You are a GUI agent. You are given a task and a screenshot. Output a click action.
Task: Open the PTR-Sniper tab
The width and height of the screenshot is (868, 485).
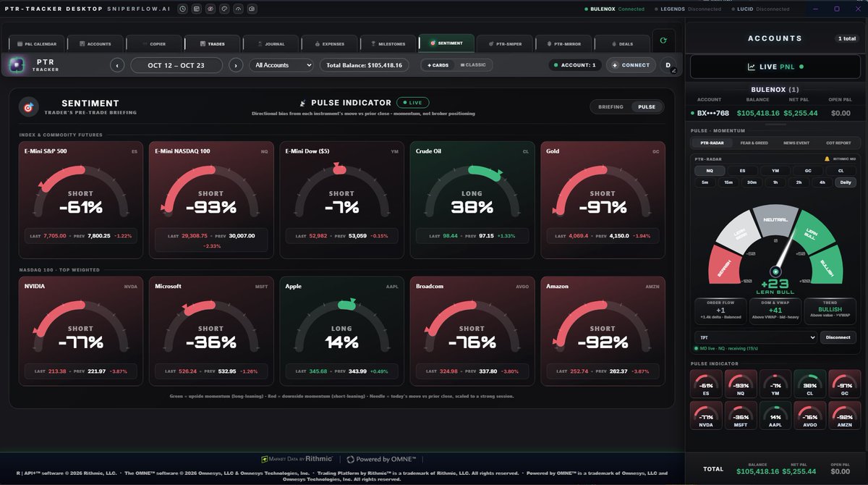(506, 43)
